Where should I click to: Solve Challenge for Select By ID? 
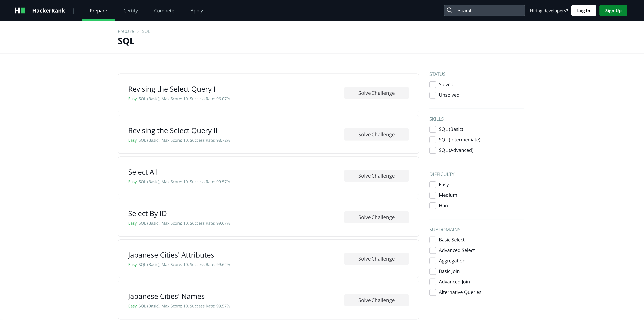376,217
